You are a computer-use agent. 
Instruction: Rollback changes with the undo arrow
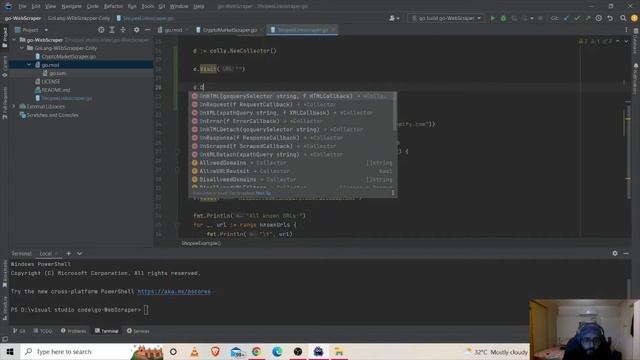coord(610,18)
